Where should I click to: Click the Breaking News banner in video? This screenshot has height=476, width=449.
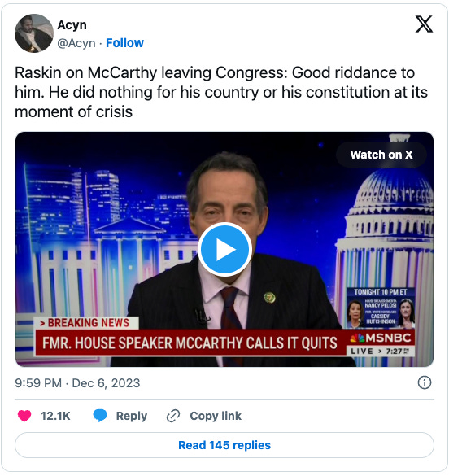tap(86, 323)
